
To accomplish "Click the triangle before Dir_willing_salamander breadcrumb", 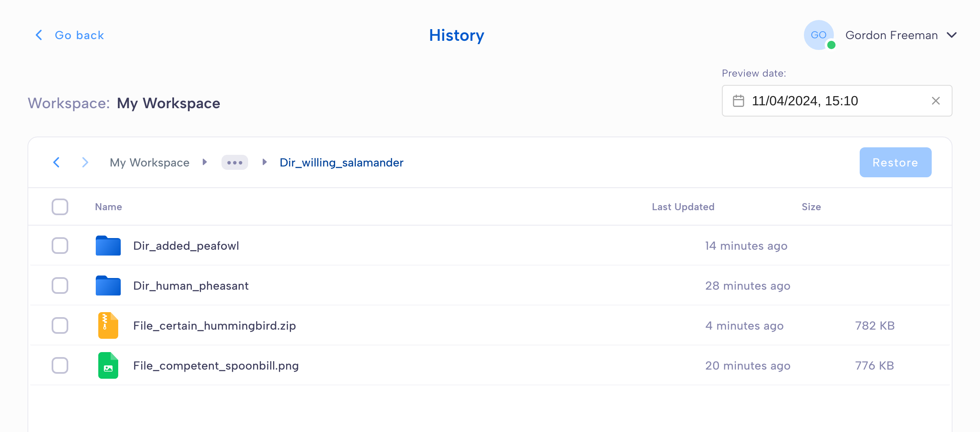I will tap(264, 162).
